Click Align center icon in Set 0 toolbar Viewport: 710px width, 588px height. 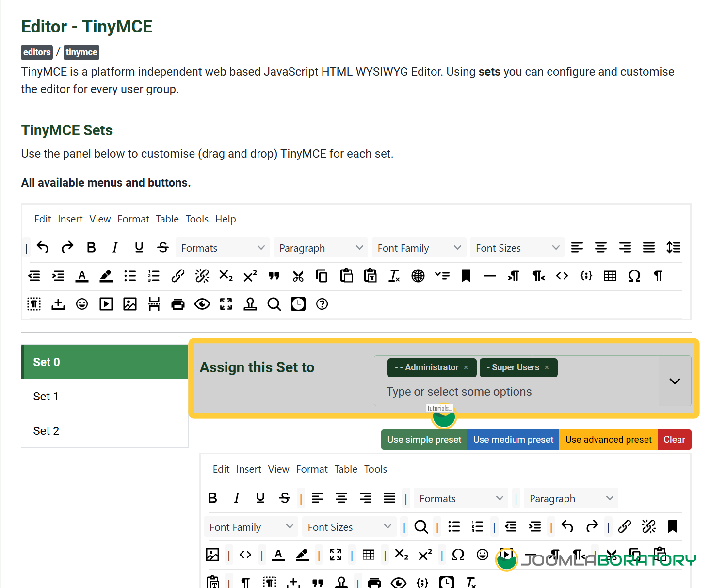click(341, 498)
